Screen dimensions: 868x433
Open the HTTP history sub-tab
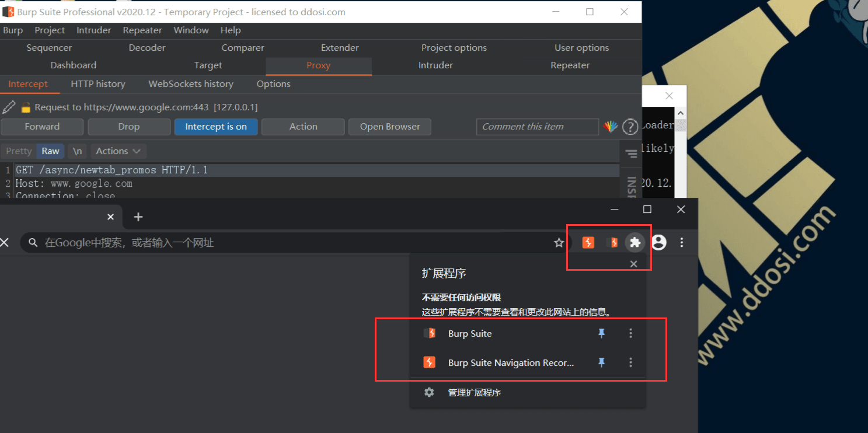click(98, 84)
